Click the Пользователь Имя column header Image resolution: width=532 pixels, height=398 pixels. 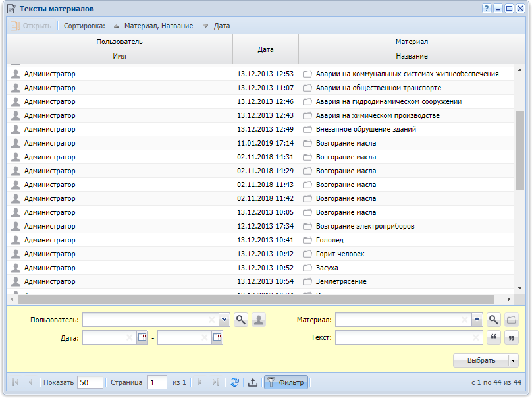pos(119,56)
